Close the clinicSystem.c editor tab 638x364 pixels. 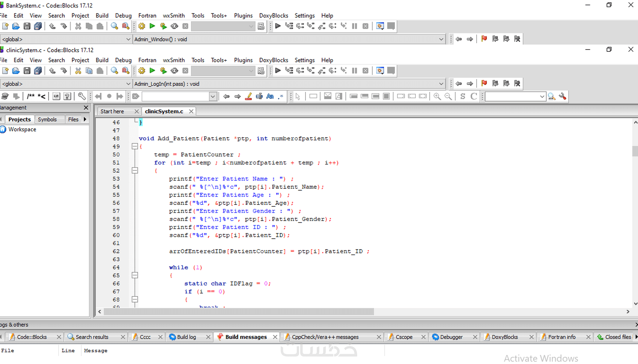point(191,111)
